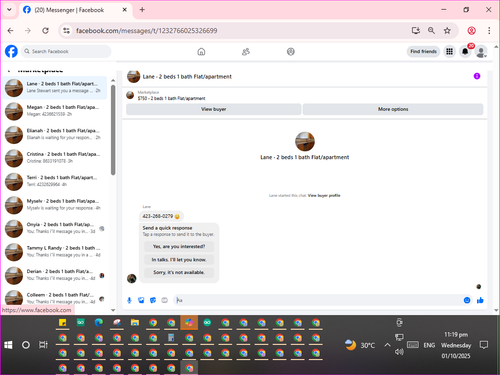Open the Cristina conversation in the list
This screenshot has height=375, width=500.
55,158
